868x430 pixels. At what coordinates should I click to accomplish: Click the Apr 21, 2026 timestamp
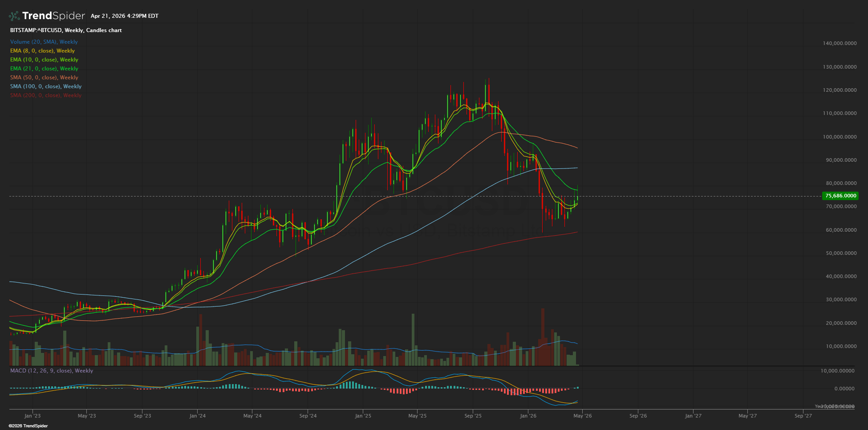[124, 16]
